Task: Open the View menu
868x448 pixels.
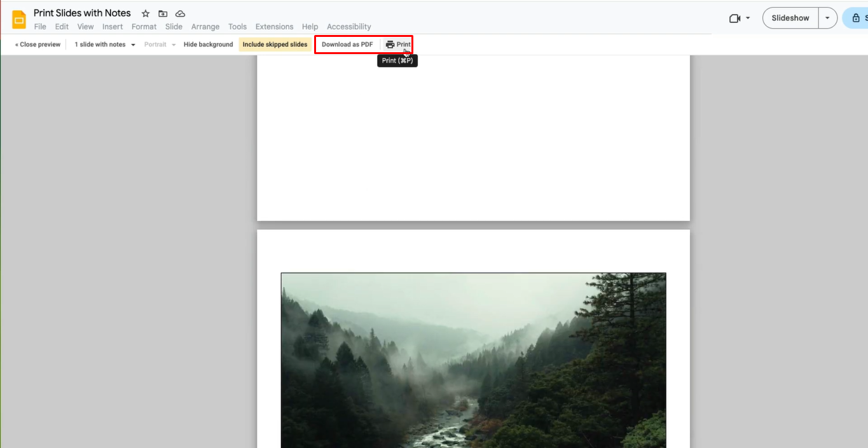Action: click(85, 27)
